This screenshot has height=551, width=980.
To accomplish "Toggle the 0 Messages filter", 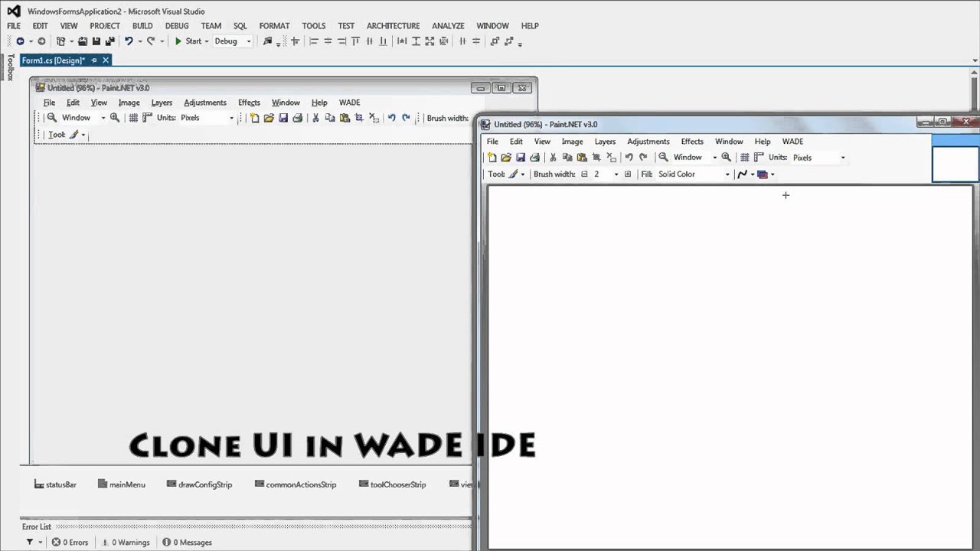I will [187, 543].
